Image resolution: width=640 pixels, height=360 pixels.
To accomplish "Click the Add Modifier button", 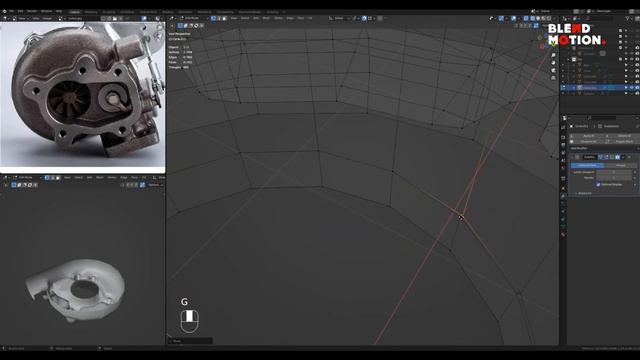I will (603, 148).
